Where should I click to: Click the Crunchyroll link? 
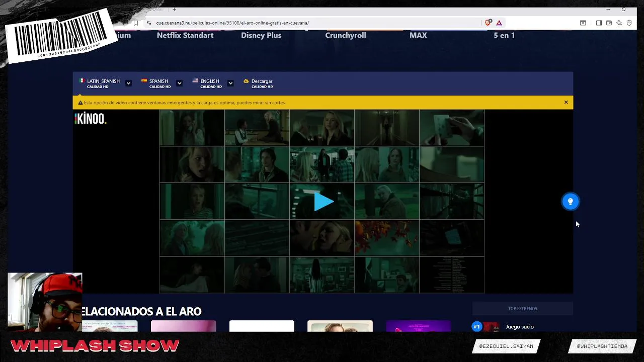tap(346, 35)
